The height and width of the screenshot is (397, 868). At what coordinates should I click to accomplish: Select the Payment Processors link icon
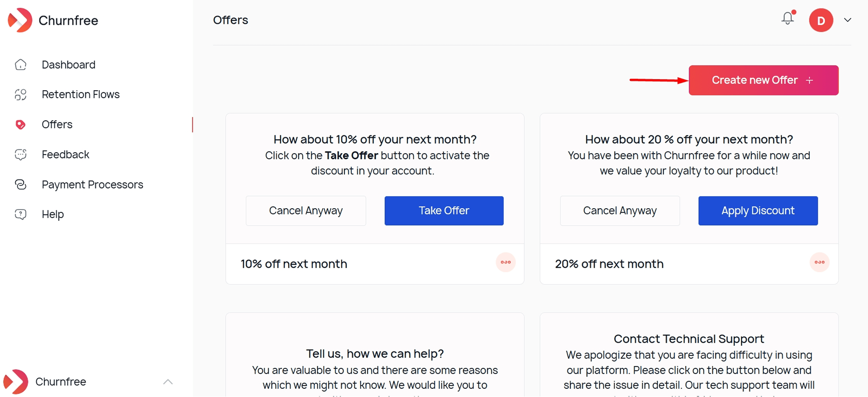(20, 184)
